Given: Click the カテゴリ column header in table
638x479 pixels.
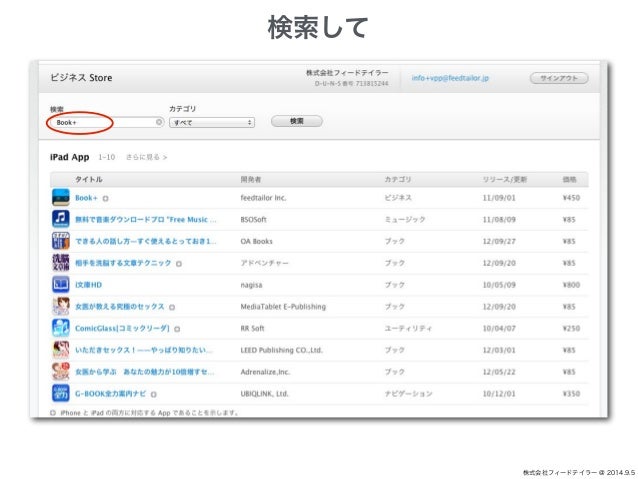Looking at the screenshot, I should click(x=398, y=179).
